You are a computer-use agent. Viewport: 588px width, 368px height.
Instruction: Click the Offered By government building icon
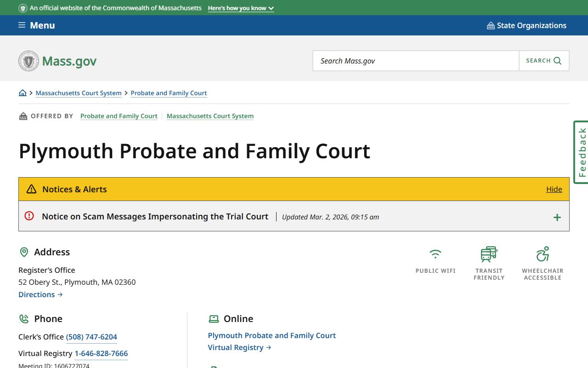point(23,116)
